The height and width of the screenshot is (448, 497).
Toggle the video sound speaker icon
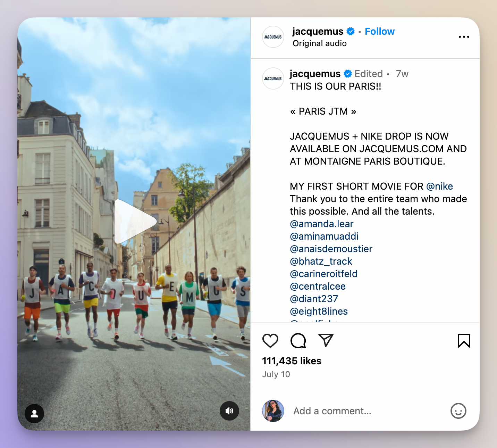(x=229, y=411)
